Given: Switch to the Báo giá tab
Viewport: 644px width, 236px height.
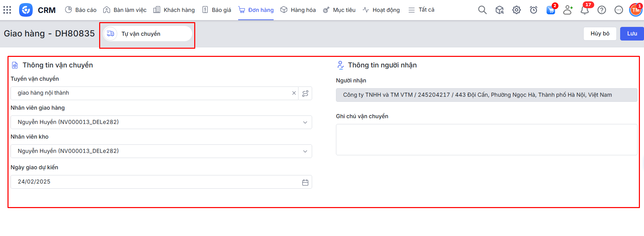Looking at the screenshot, I should coord(217,10).
